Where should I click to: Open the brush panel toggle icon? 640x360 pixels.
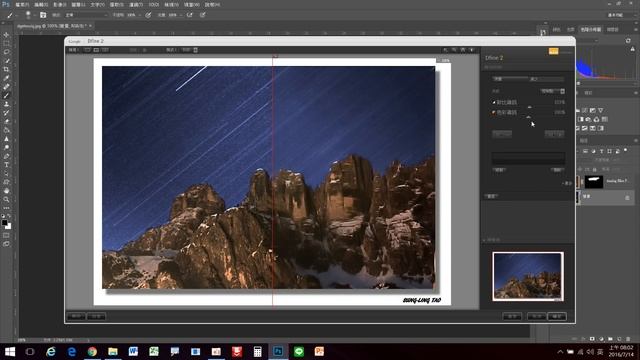coord(43,15)
